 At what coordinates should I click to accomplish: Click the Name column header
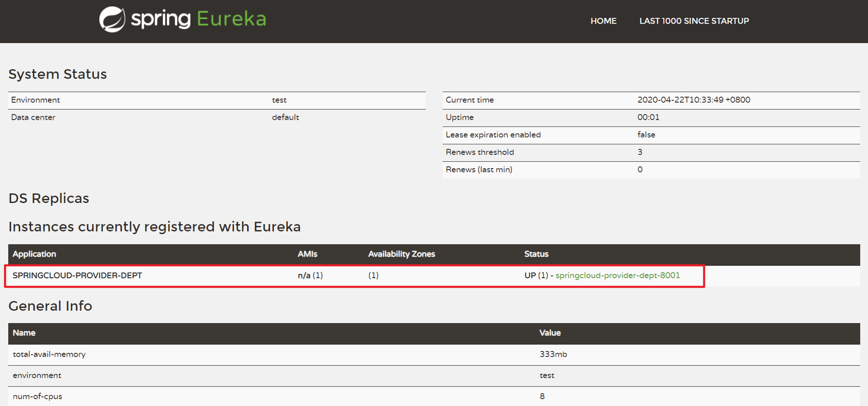pos(24,333)
